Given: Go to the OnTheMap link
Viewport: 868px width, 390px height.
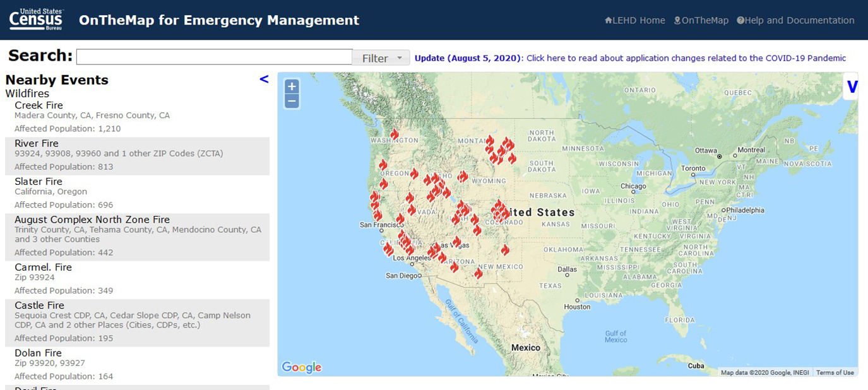Looking at the screenshot, I should [x=701, y=20].
